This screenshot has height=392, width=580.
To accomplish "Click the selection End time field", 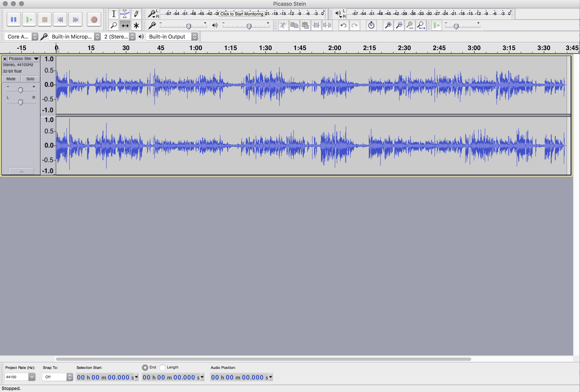I will point(173,377).
